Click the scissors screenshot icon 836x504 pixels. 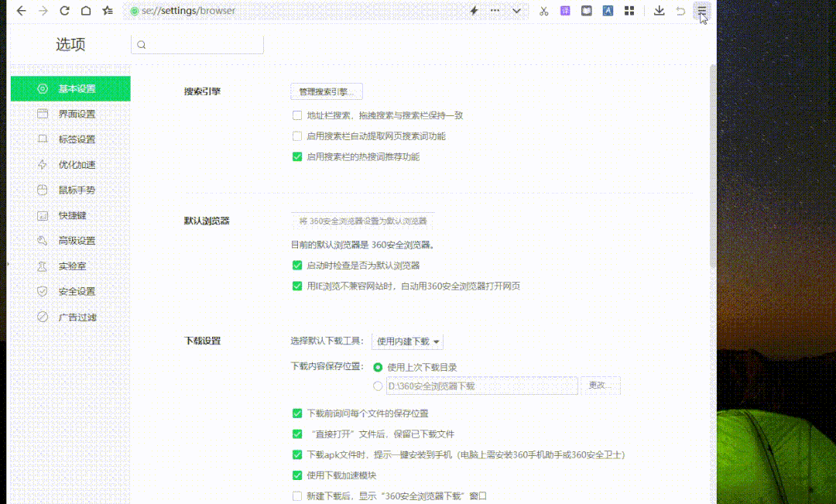(544, 11)
